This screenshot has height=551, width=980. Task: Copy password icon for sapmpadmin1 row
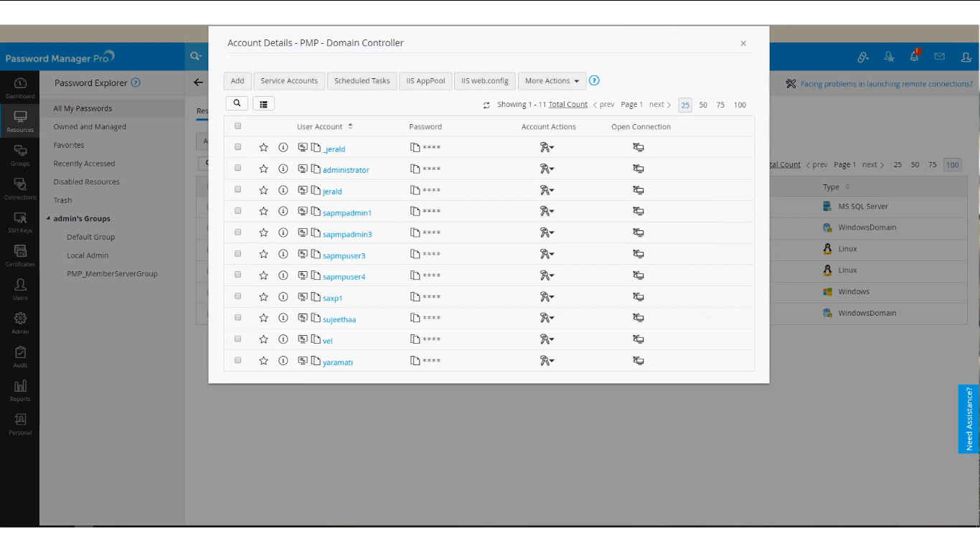pos(415,212)
